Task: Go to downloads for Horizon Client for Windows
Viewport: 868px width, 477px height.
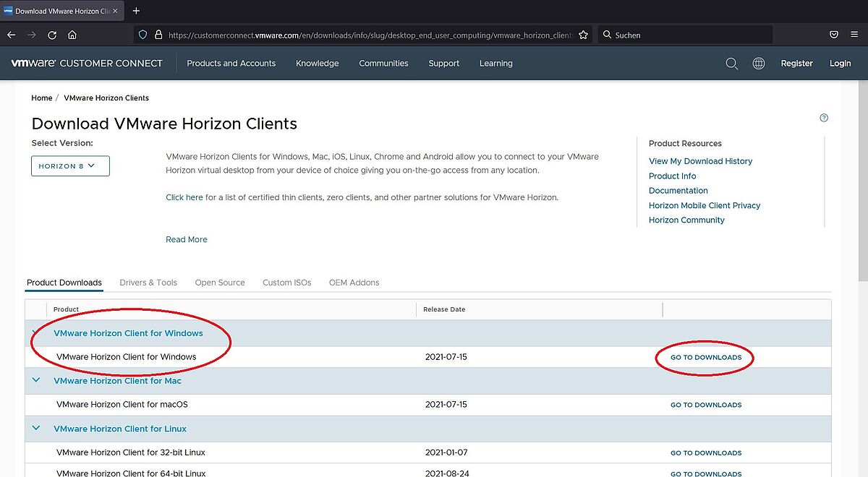Action: point(706,358)
